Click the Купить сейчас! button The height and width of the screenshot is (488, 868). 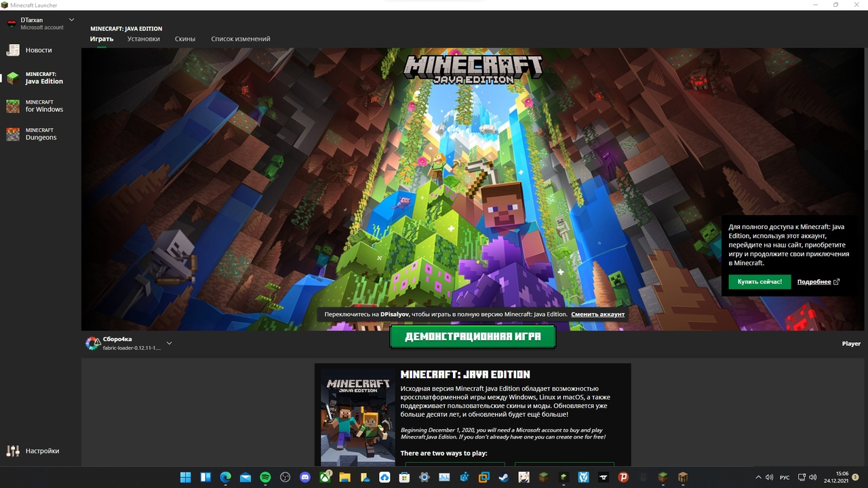pyautogui.click(x=759, y=282)
